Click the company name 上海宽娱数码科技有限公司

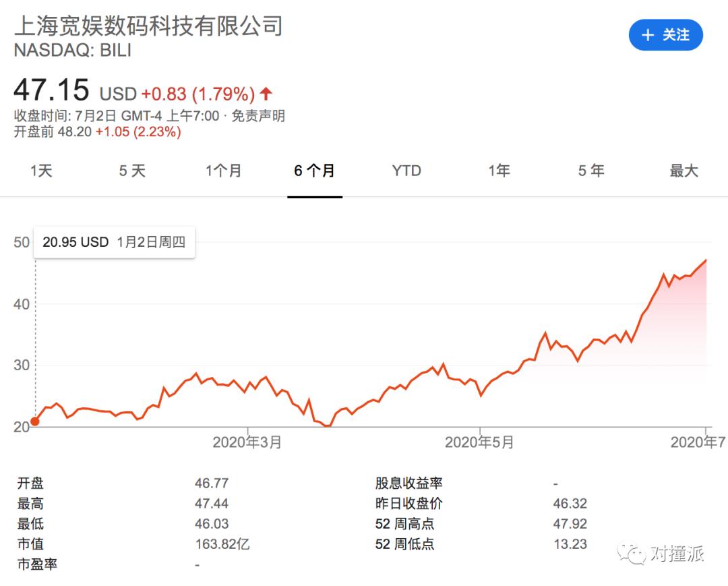148,26
